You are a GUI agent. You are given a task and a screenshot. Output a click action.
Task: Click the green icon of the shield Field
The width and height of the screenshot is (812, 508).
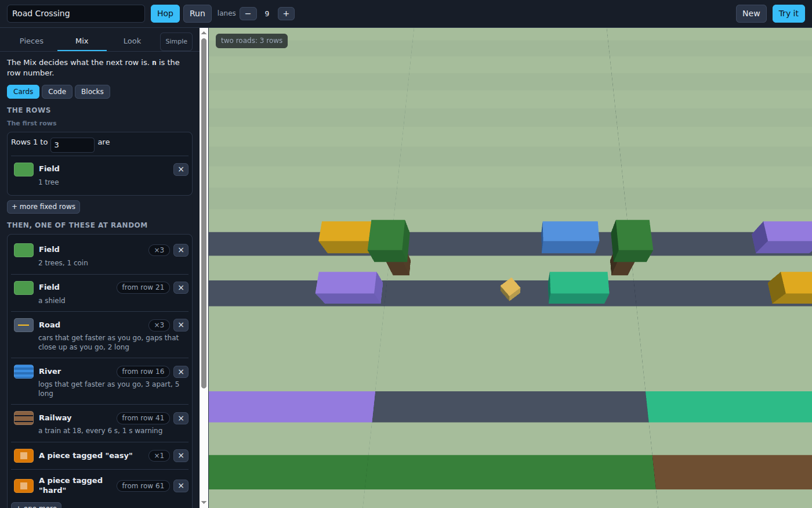(x=24, y=288)
